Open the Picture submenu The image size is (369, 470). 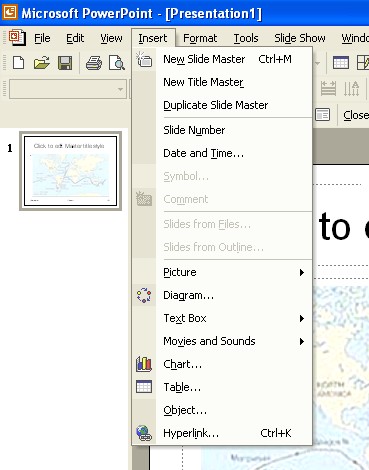222,272
